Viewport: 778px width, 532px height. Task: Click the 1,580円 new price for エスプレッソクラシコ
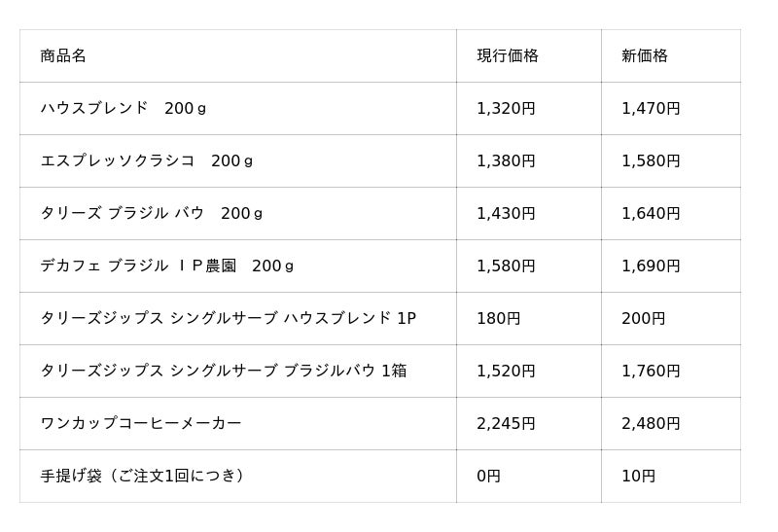click(x=651, y=160)
